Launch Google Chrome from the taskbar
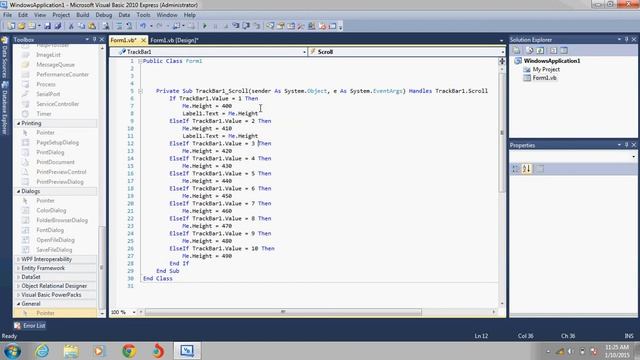 (129, 351)
